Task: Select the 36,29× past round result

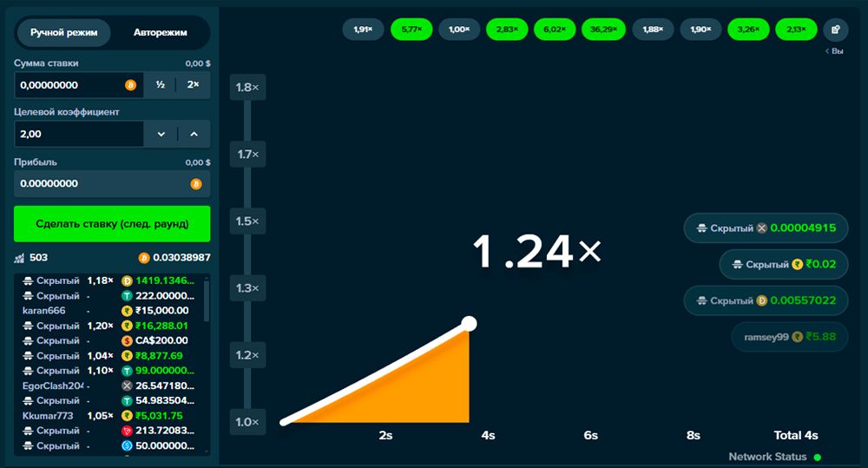Action: pyautogui.click(x=602, y=30)
